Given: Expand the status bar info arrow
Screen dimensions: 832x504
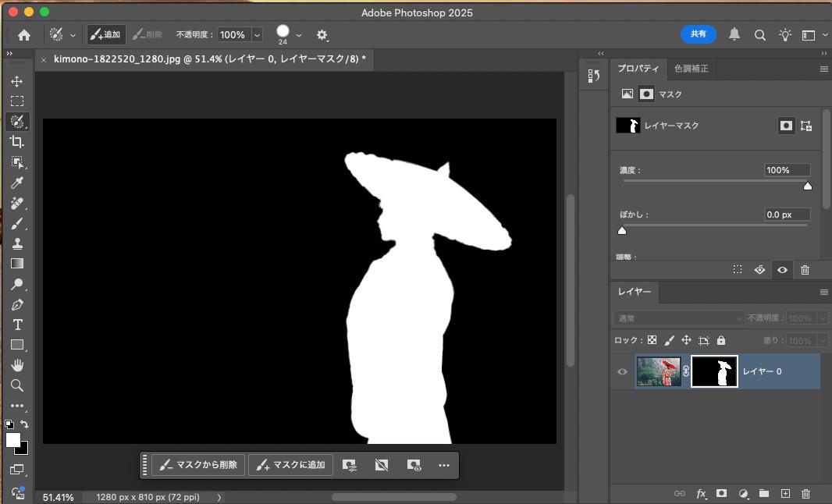Looking at the screenshot, I should point(219,497).
